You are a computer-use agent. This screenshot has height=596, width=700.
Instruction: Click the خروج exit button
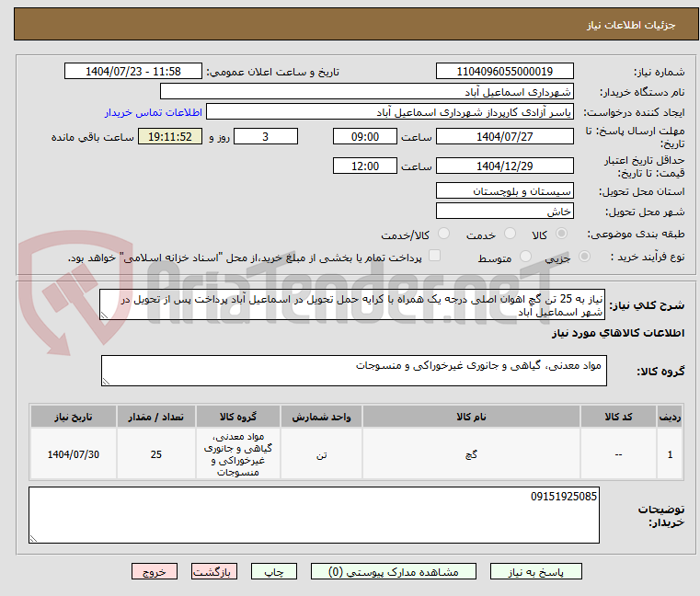click(155, 571)
